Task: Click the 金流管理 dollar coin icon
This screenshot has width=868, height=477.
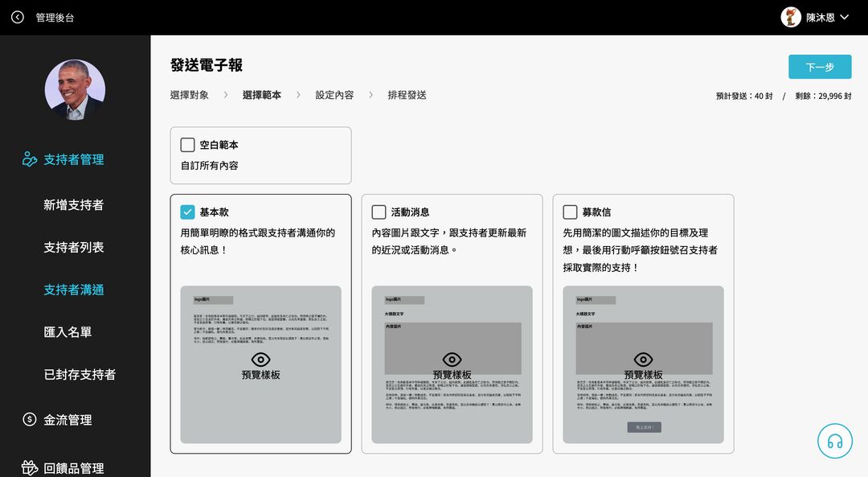Action: [30, 419]
